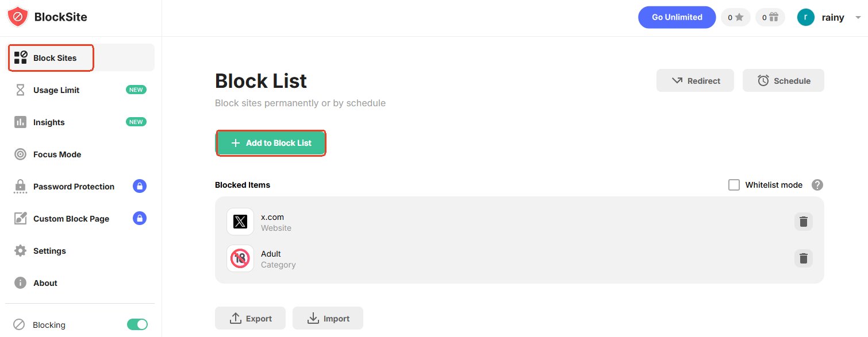Click the BlockSite shield logo
Viewport: 868px width, 337px height.
coord(17,17)
